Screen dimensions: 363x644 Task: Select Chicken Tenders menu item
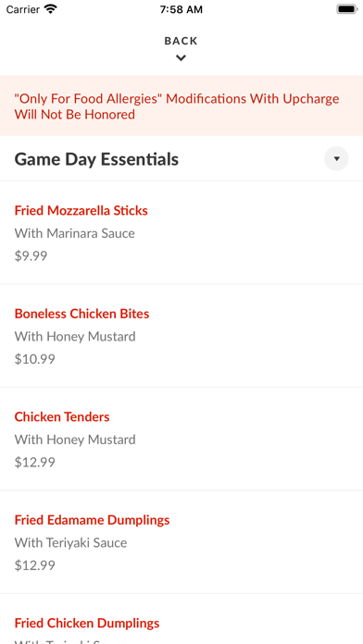tap(181, 439)
